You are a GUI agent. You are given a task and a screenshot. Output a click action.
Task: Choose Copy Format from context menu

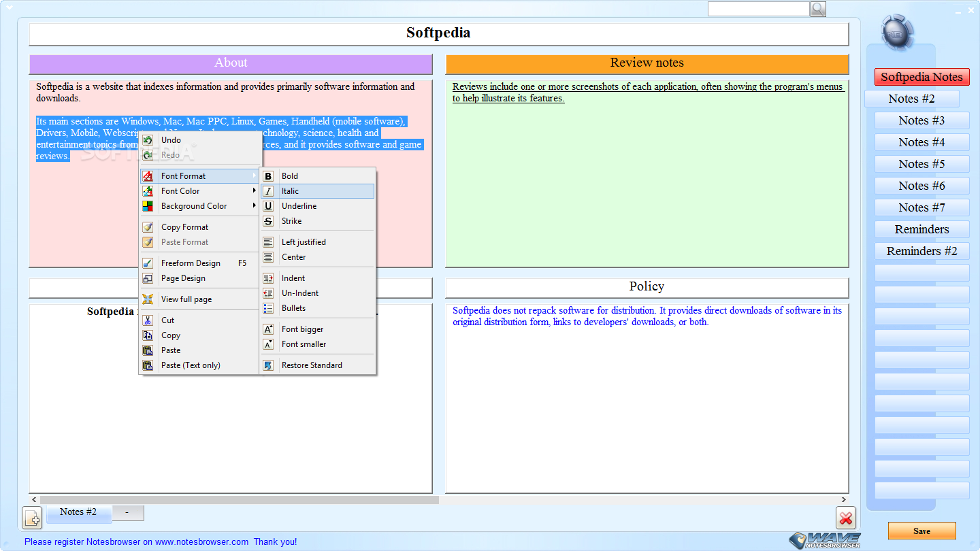pyautogui.click(x=200, y=227)
